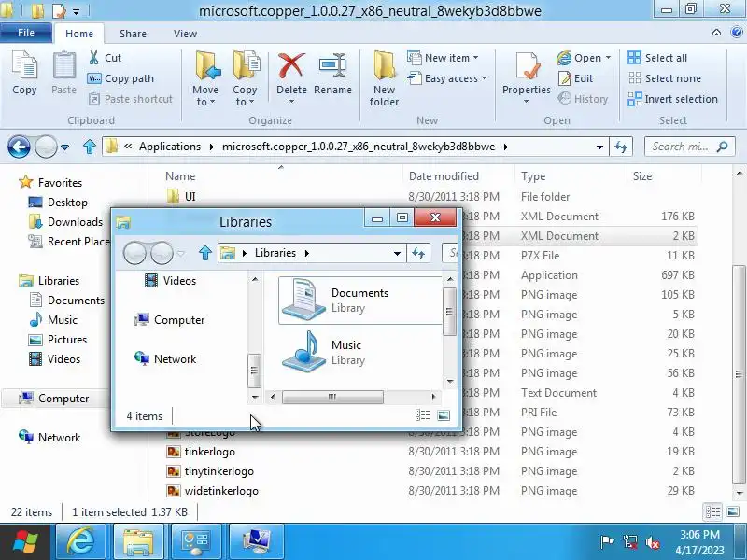The width and height of the screenshot is (747, 560).
Task: Open recent locations dropdown in main window
Action: tap(64, 147)
